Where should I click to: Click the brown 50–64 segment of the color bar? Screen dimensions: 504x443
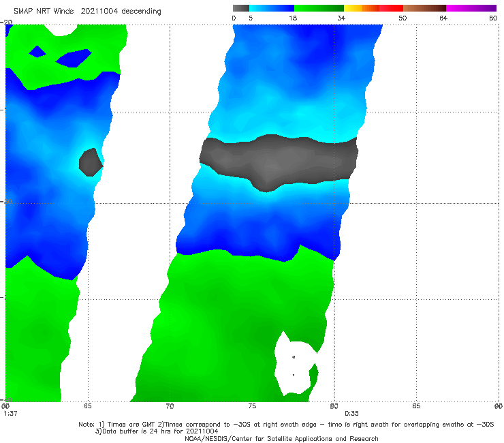424,8
